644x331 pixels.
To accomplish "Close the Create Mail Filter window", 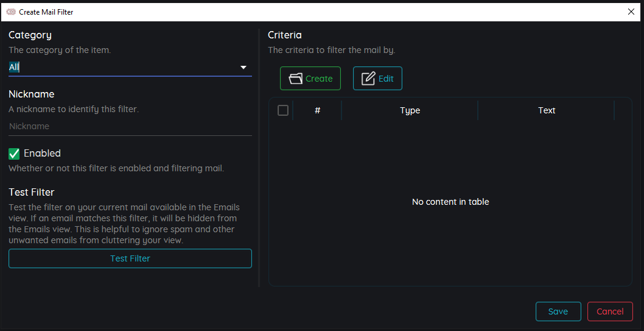I will (631, 12).
